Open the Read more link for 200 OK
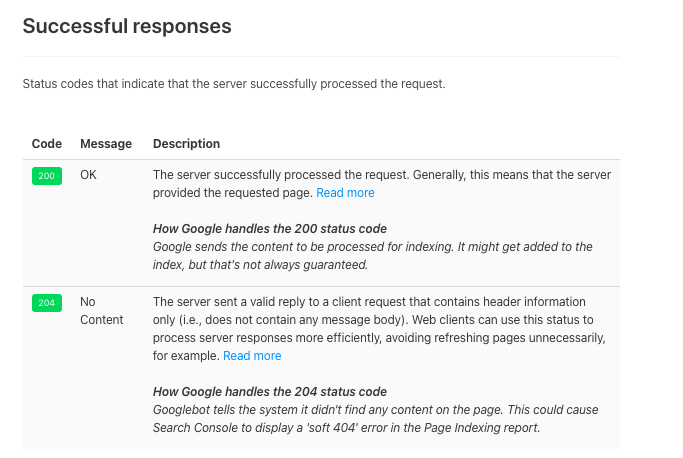This screenshot has height=458, width=683. [x=345, y=193]
